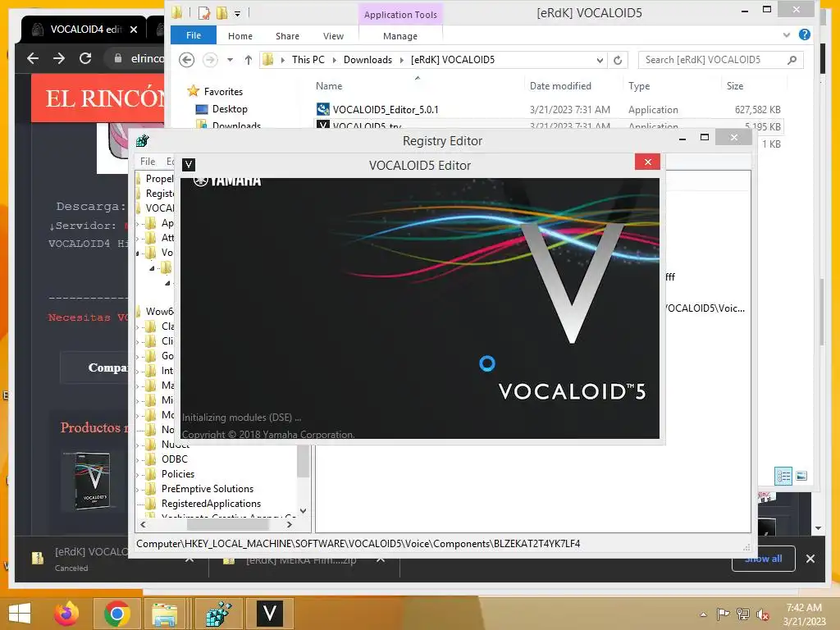Open Action Center flag icon
The width and height of the screenshot is (840, 630).
(x=723, y=614)
